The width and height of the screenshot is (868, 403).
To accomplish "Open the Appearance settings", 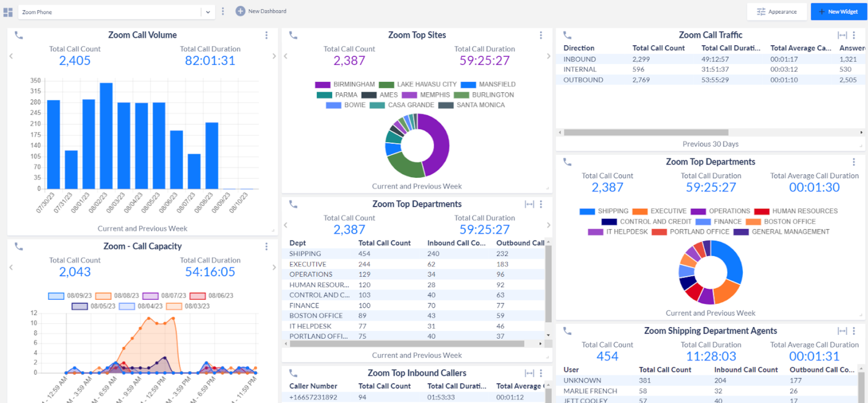I will pyautogui.click(x=777, y=12).
